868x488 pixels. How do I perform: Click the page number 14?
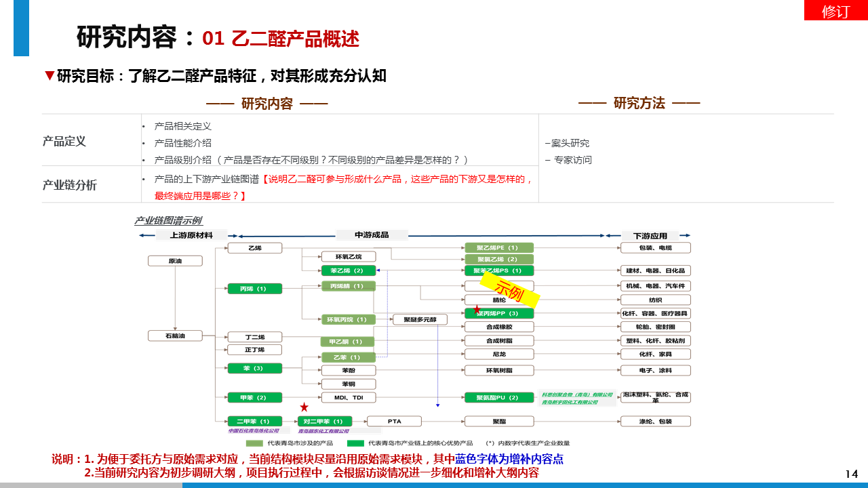(852, 473)
